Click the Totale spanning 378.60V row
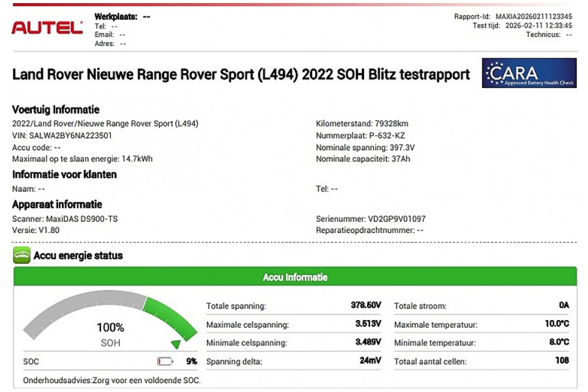Screen dimensions: 588x392 point(293,306)
